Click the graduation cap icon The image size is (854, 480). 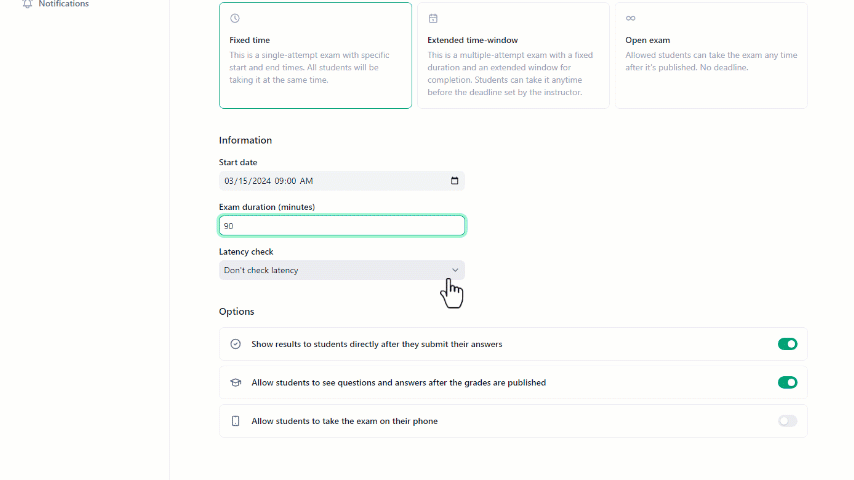(235, 382)
